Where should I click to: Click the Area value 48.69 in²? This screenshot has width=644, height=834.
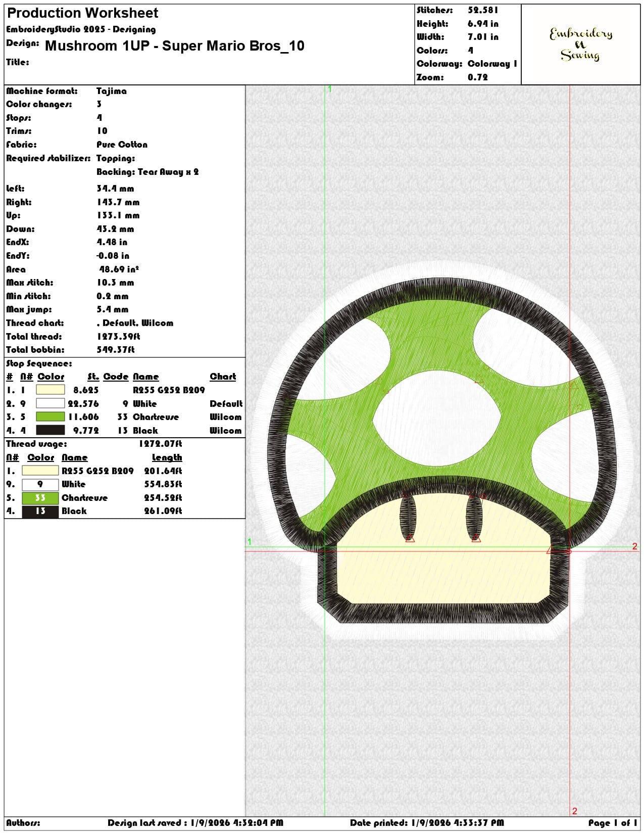click(x=119, y=269)
